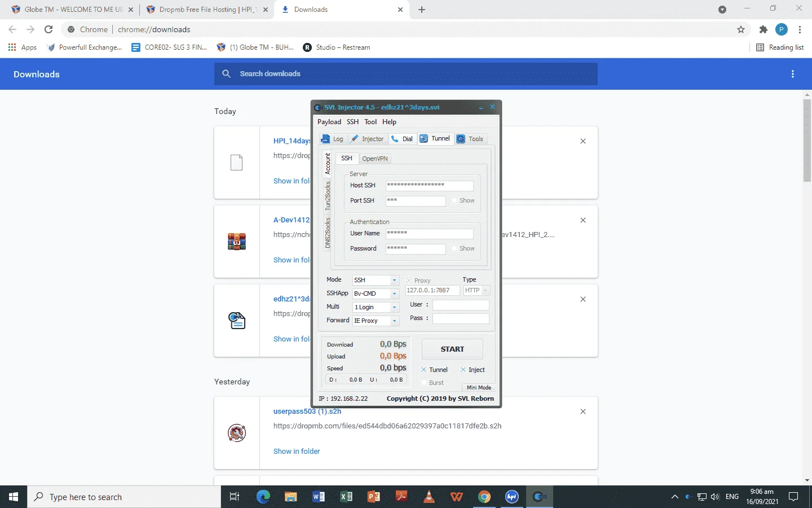
Task: Enable the Burst checkbox
Action: tap(423, 383)
